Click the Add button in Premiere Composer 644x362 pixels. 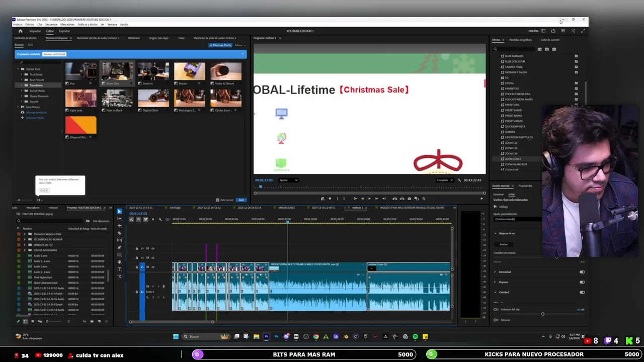(241, 200)
